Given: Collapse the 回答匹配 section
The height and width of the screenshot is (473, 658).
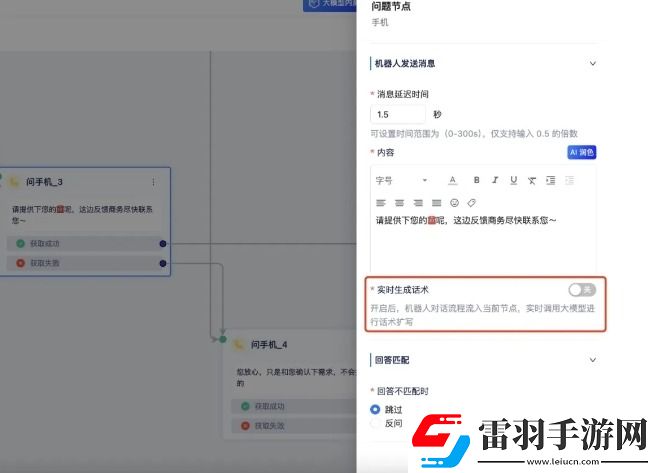Looking at the screenshot, I should 593,360.
